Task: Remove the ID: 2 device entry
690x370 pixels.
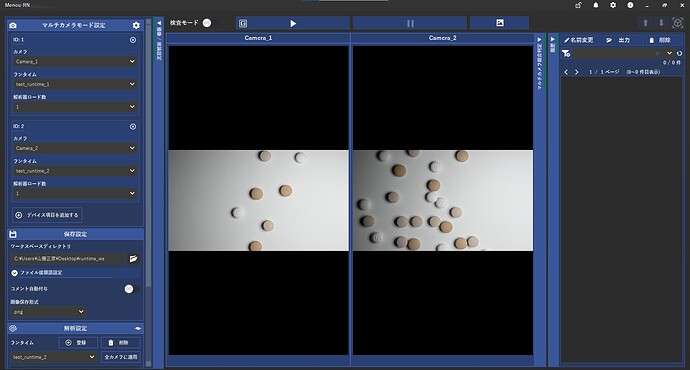Action: [x=133, y=127]
